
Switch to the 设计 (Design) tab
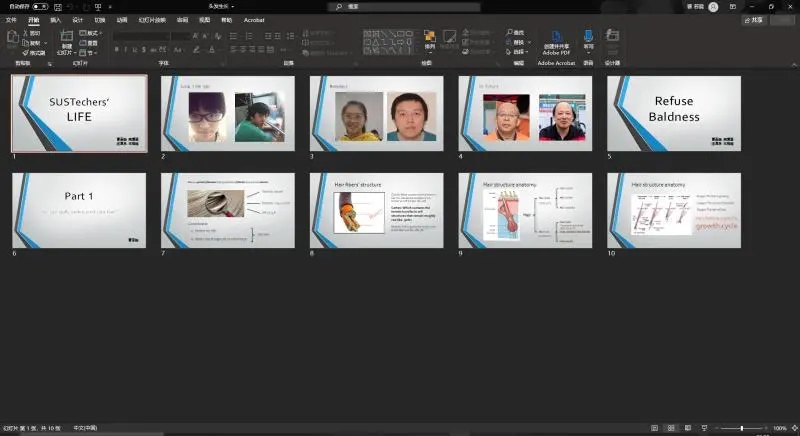(x=78, y=20)
